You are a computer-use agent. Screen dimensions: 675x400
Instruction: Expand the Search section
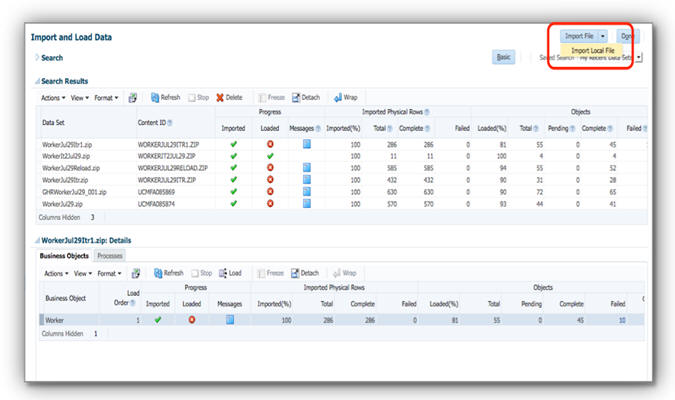(x=37, y=57)
